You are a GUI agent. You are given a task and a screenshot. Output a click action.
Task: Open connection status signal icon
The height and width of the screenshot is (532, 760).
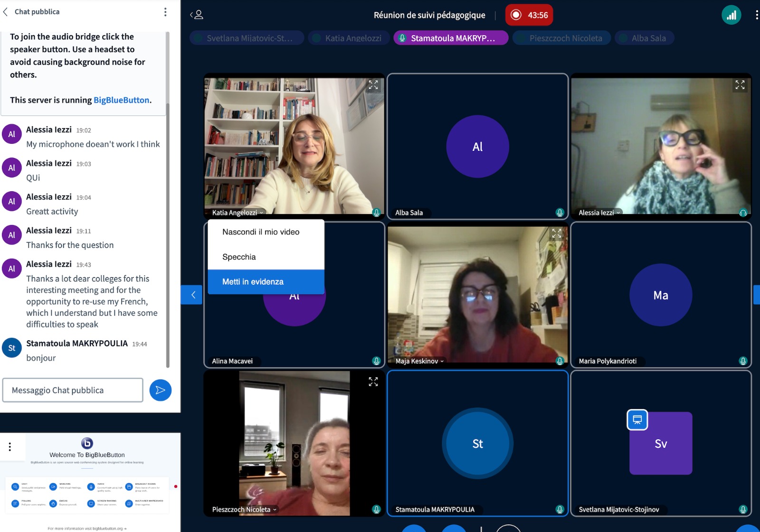pyautogui.click(x=731, y=15)
